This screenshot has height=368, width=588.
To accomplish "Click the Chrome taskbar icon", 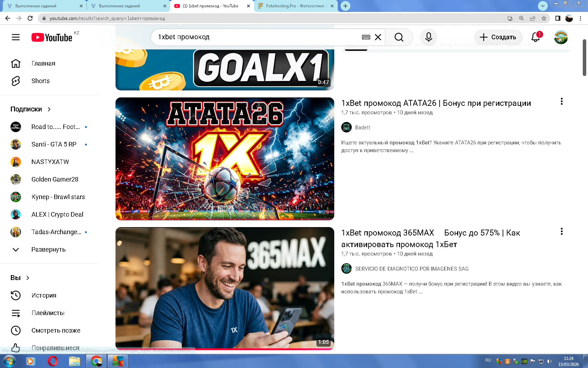I will (96, 361).
